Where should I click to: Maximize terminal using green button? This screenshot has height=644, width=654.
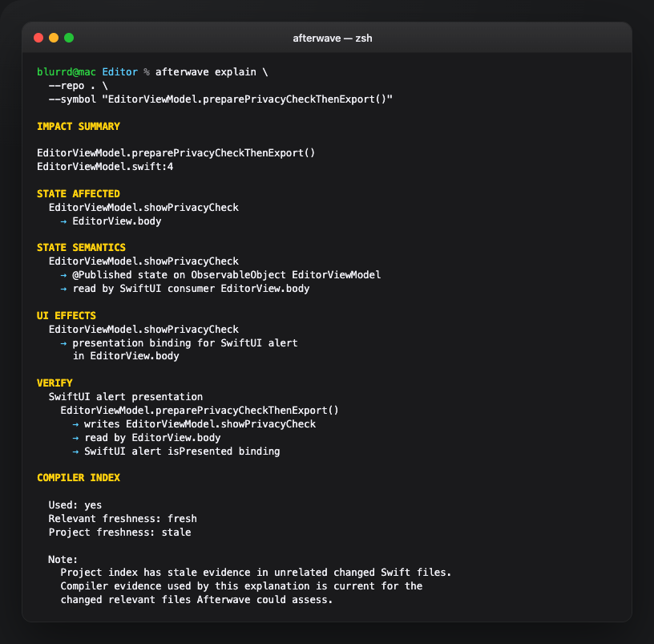69,38
